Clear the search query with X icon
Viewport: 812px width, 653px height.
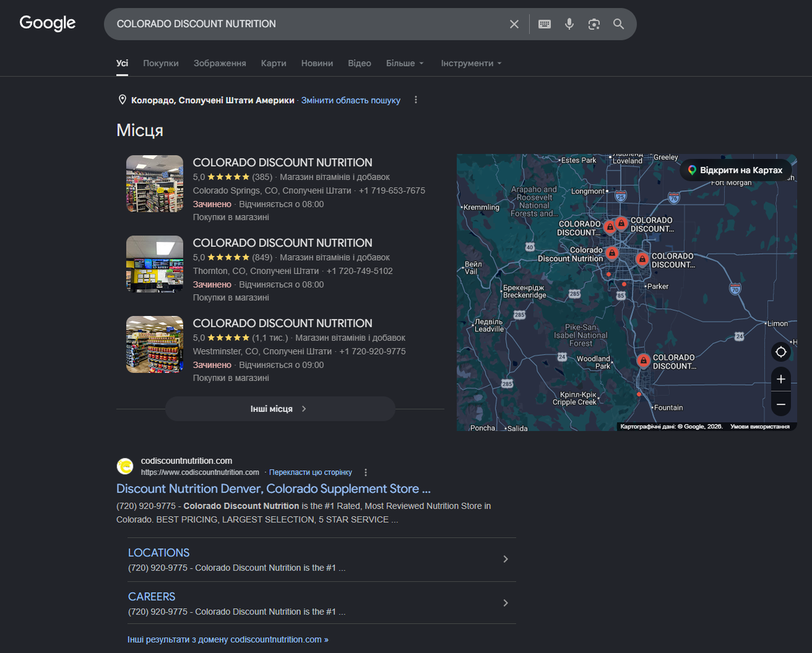514,24
